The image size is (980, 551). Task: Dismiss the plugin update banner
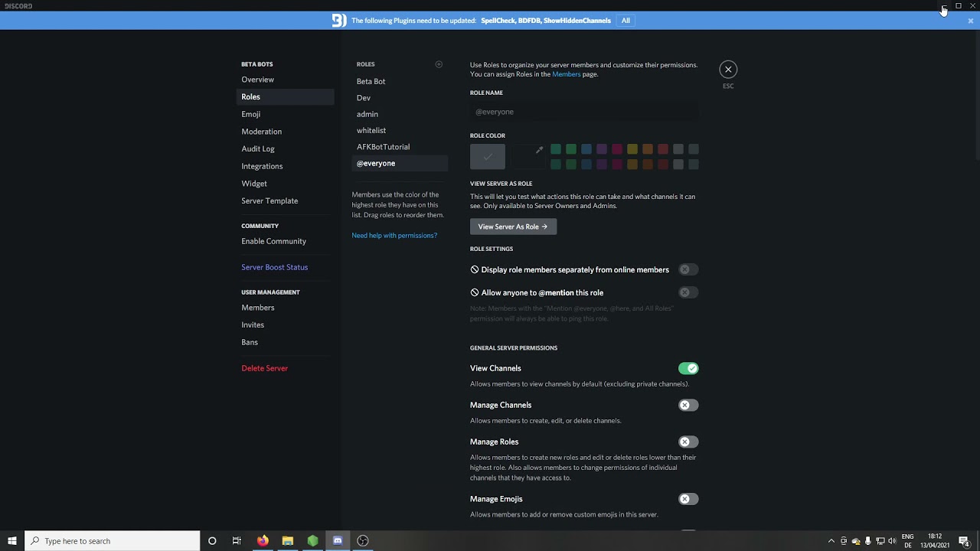pos(971,21)
